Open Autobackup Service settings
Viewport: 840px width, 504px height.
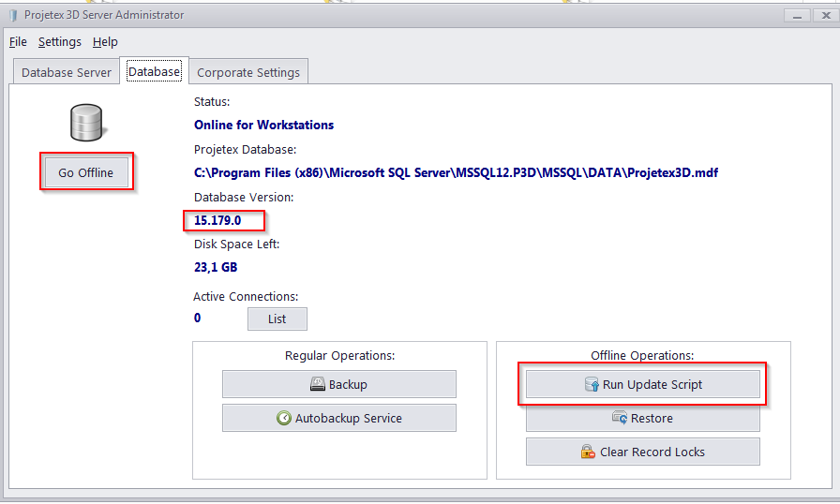[339, 418]
